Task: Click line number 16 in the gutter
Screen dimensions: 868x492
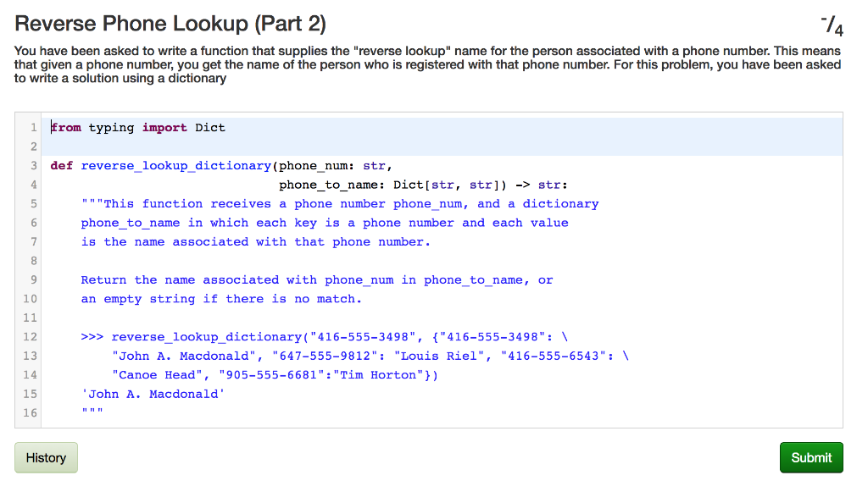Action: click(x=30, y=412)
